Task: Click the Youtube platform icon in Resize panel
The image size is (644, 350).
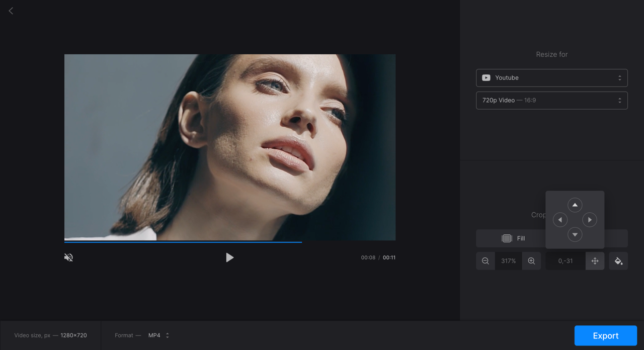Action: click(486, 77)
